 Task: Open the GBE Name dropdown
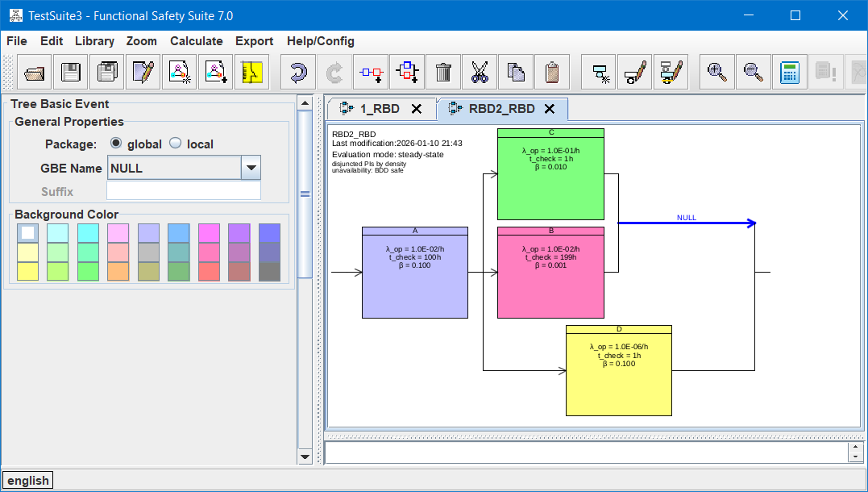251,168
